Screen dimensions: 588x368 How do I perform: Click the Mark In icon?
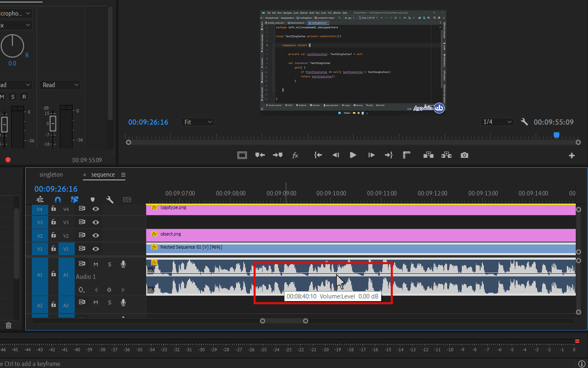click(x=260, y=155)
